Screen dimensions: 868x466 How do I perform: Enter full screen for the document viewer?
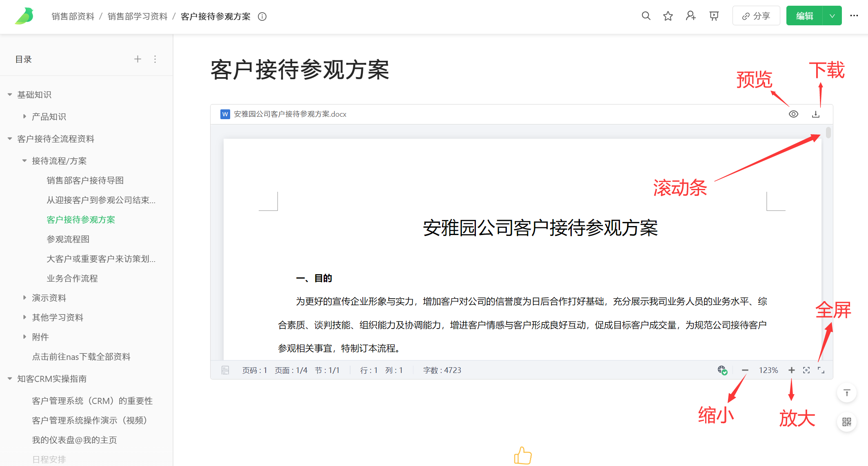821,370
